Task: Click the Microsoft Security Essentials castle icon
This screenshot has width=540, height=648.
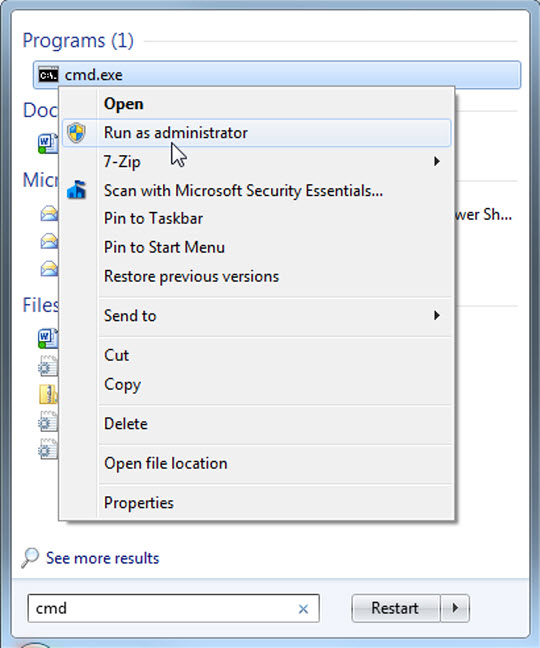Action: point(76,190)
